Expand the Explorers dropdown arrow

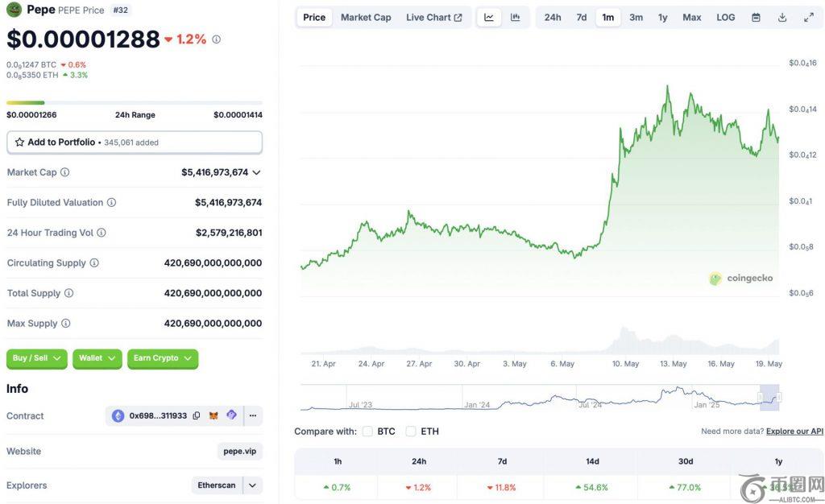(x=253, y=485)
